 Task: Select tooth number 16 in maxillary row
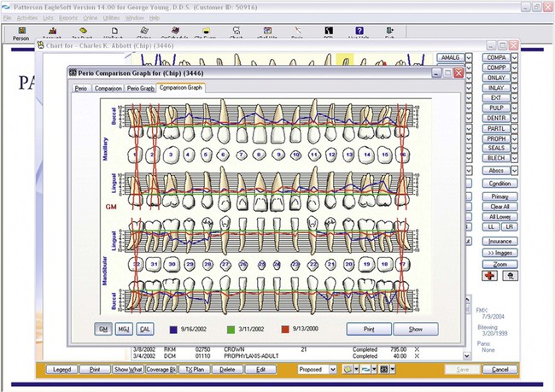click(x=400, y=155)
